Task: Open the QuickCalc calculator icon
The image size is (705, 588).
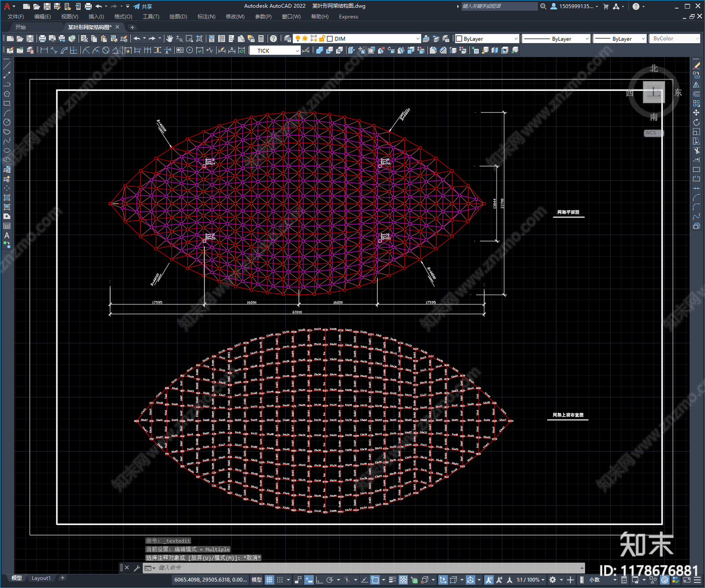Action: click(261, 39)
